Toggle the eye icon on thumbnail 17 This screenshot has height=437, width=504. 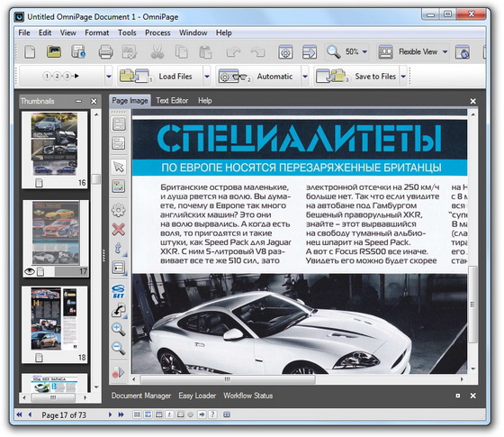click(29, 271)
